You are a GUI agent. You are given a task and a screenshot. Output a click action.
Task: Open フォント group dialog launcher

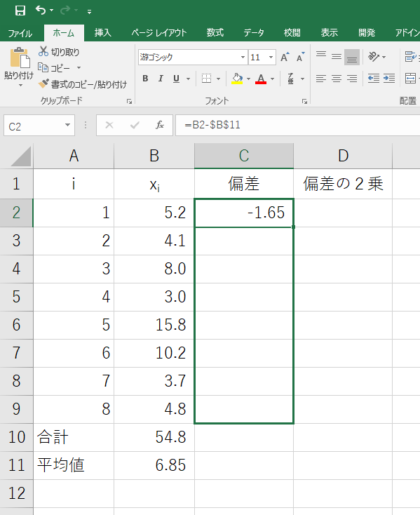coord(304,102)
